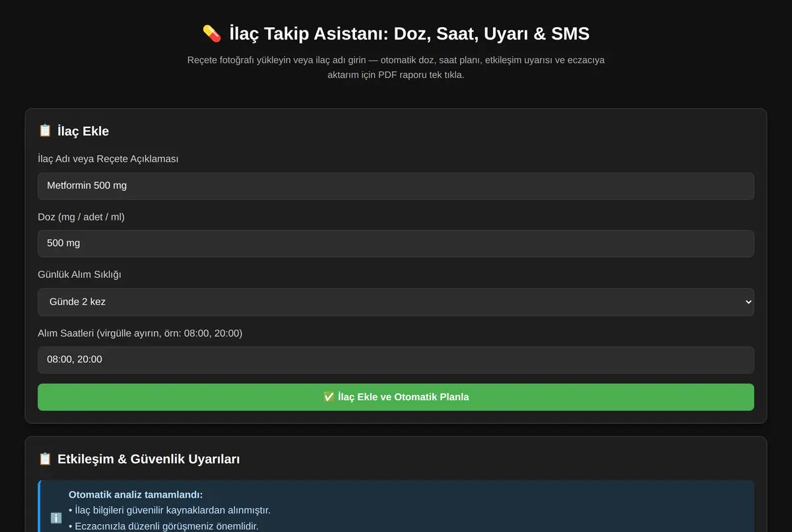Focus the İlaç Adı veya Reçete Açıklaması field
Image resolution: width=792 pixels, height=532 pixels.
coord(396,186)
